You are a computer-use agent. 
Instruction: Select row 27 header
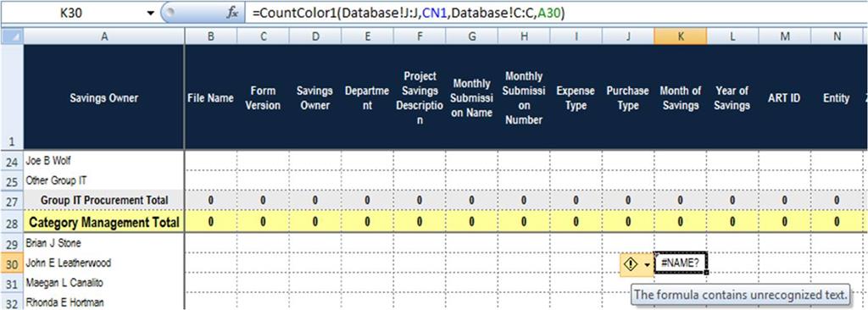coord(12,201)
